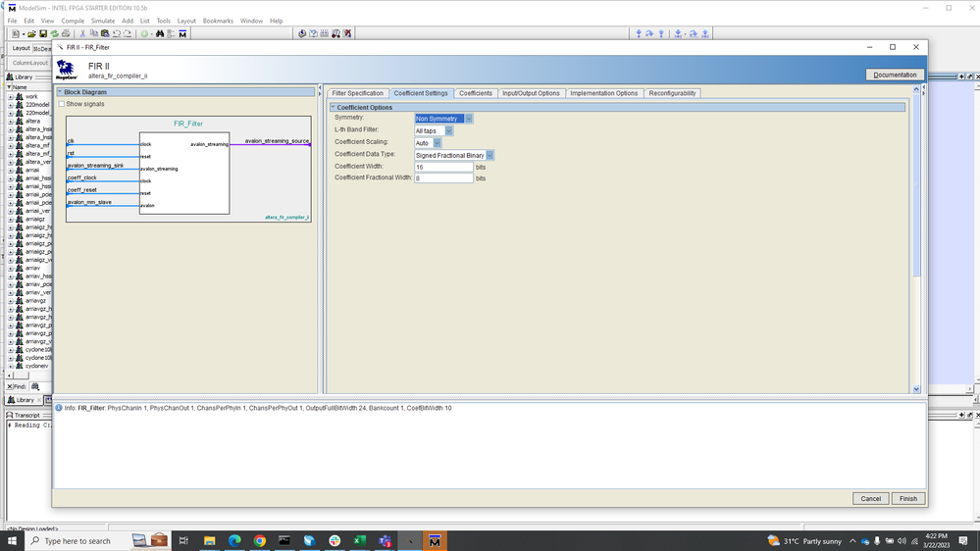
Task: Click the Copy toolbar icon
Action: [94, 33]
